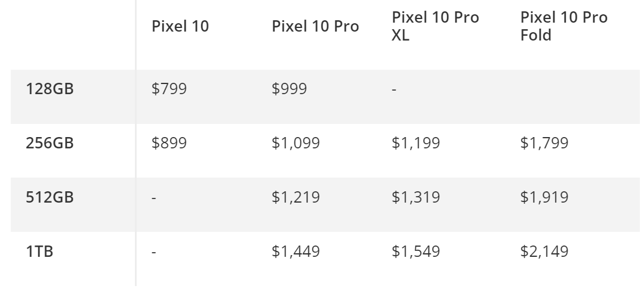Select the $1,199 price cell

[x=415, y=143]
